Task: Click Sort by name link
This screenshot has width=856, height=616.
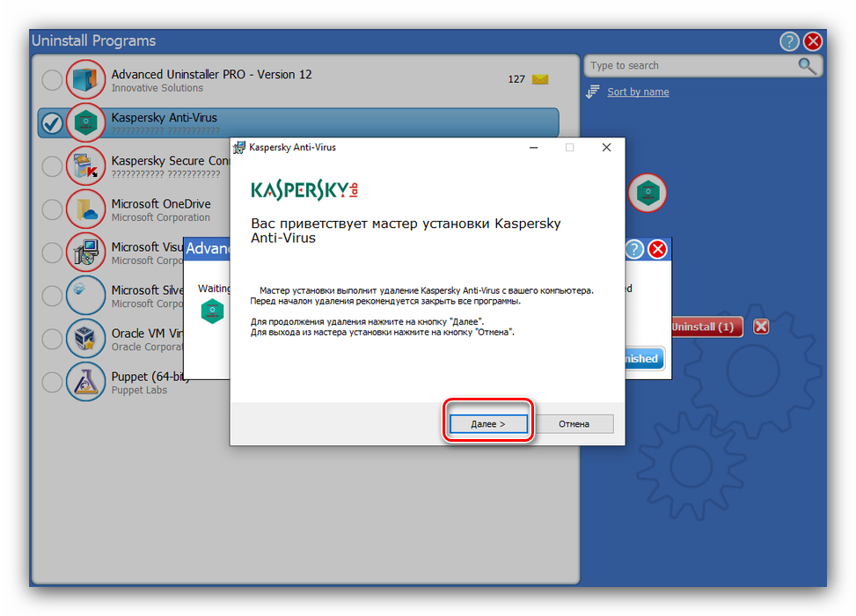Action: [637, 92]
